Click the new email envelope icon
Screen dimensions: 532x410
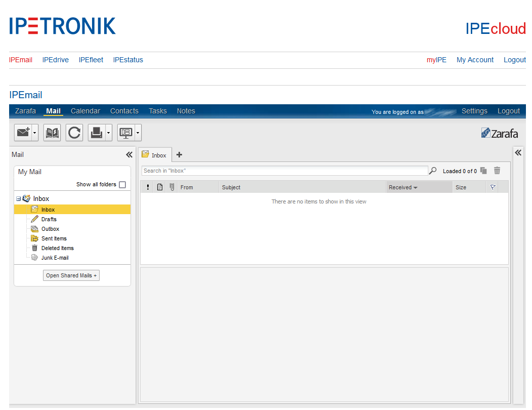tap(23, 133)
